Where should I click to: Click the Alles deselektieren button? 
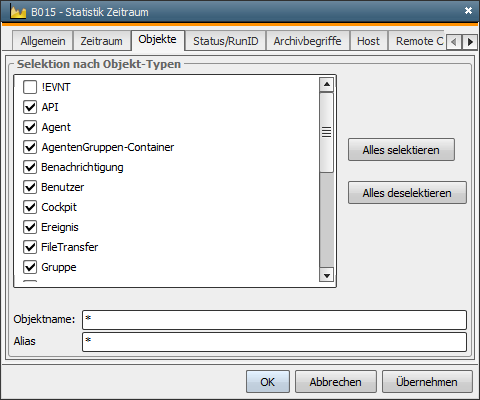[x=407, y=193]
